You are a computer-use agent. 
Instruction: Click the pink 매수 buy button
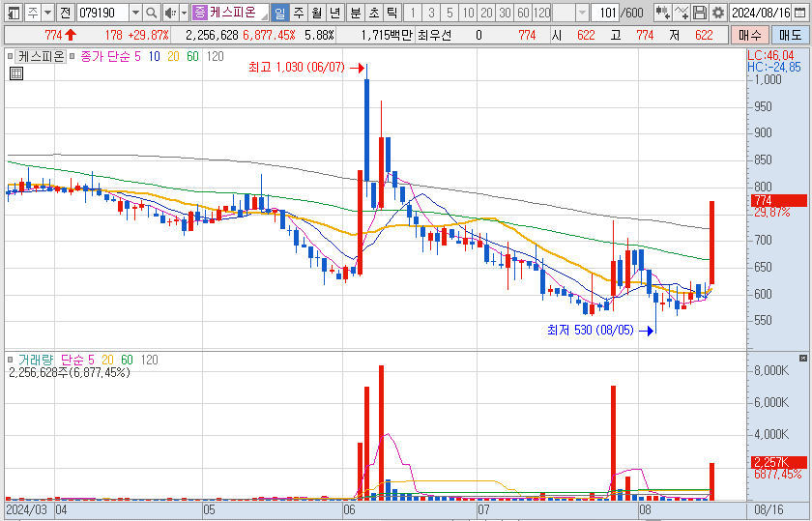pos(750,35)
